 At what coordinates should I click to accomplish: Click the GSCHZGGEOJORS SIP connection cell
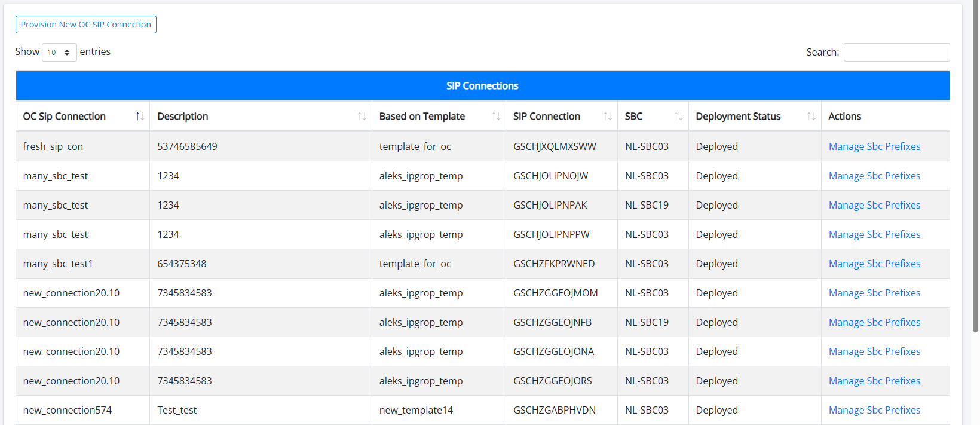(x=553, y=381)
